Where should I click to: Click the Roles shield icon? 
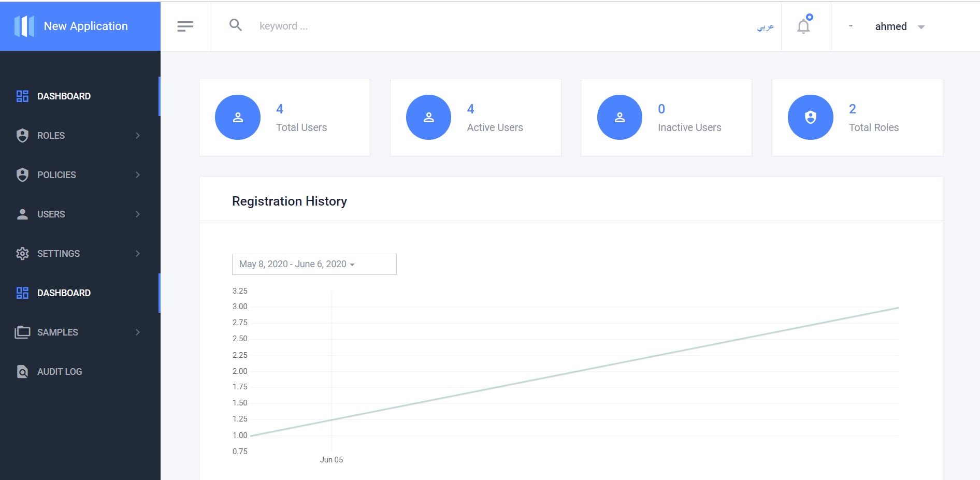click(22, 136)
